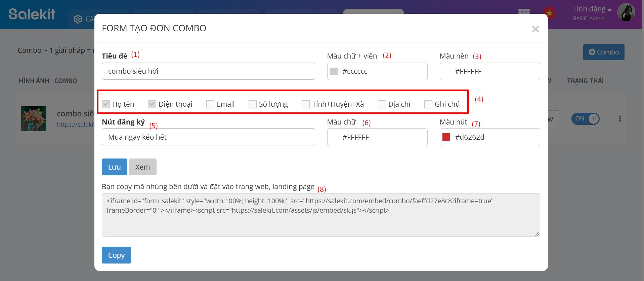This screenshot has height=281, width=644.
Task: Click the Lưu button
Action: [115, 167]
